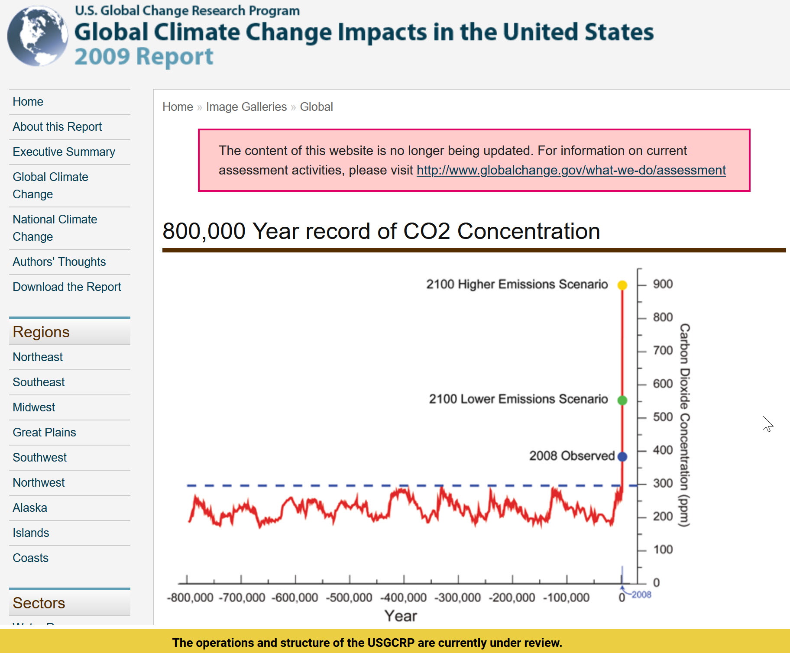The width and height of the screenshot is (790, 672).
Task: Click the globe logo icon
Action: [38, 36]
